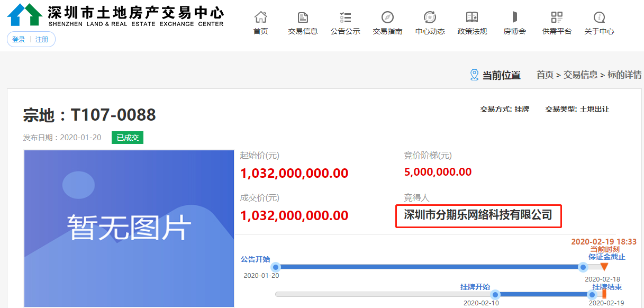Click the 暂无图片 placeholder image

point(129,228)
